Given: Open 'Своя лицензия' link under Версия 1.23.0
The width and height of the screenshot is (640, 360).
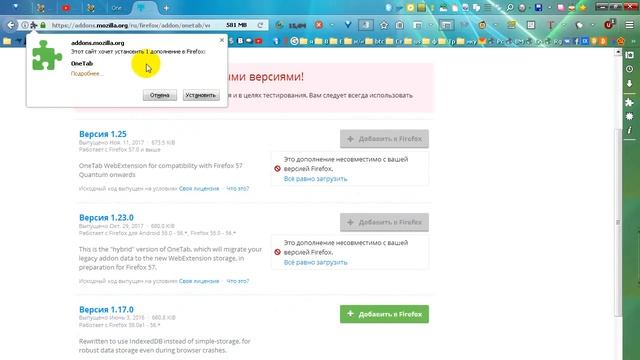Looking at the screenshot, I should click(199, 281).
